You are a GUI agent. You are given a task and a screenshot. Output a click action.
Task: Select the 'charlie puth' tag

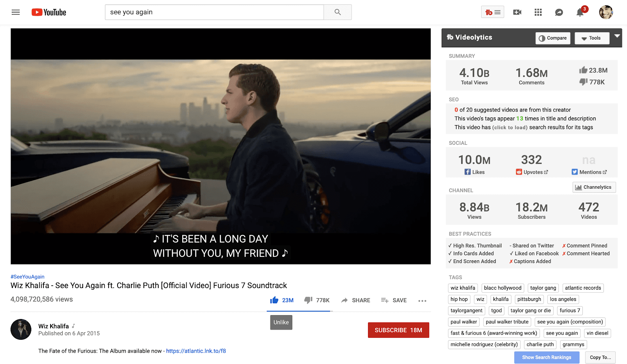[x=540, y=345]
